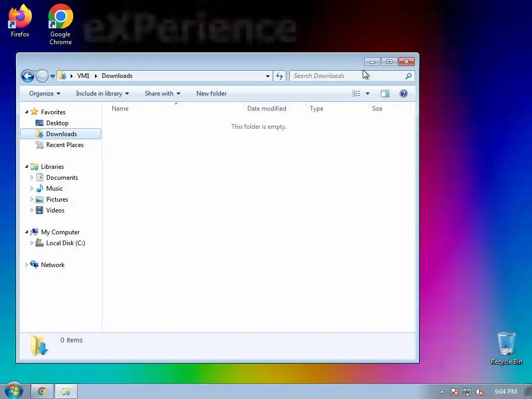Go back with the Back arrow button
The image size is (532, 399).
28,76
